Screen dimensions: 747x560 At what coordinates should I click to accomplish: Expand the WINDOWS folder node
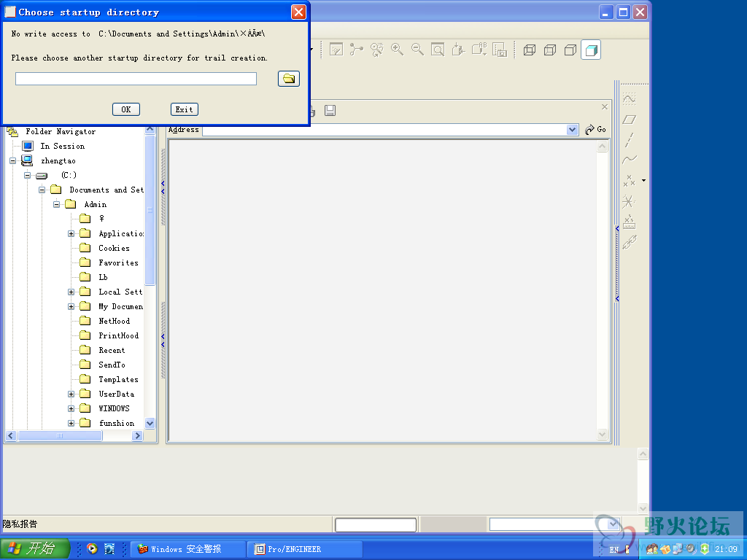71,408
